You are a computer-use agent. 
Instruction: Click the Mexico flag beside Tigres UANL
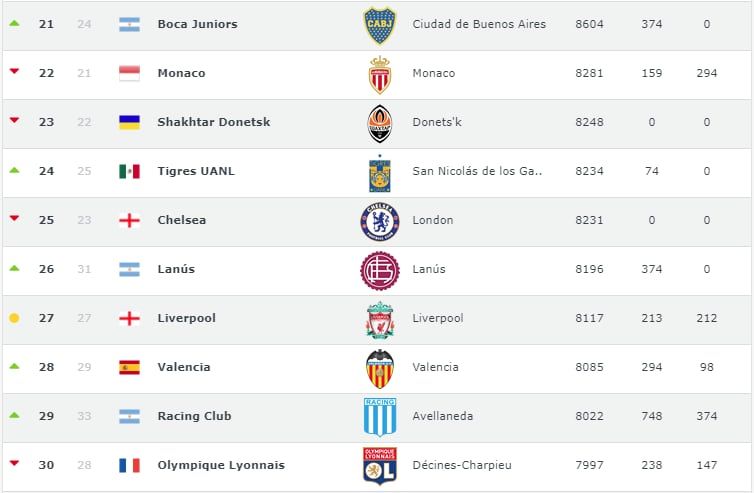pyautogui.click(x=129, y=171)
